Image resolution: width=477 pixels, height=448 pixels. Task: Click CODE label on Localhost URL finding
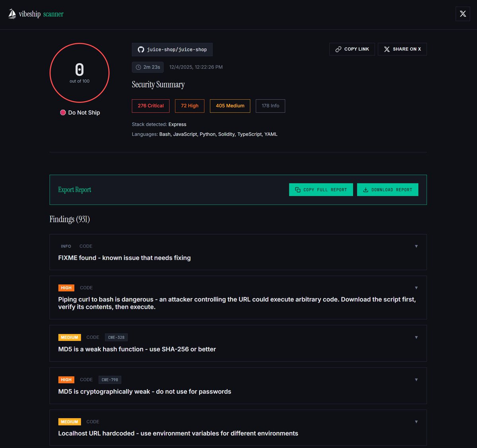point(93,422)
